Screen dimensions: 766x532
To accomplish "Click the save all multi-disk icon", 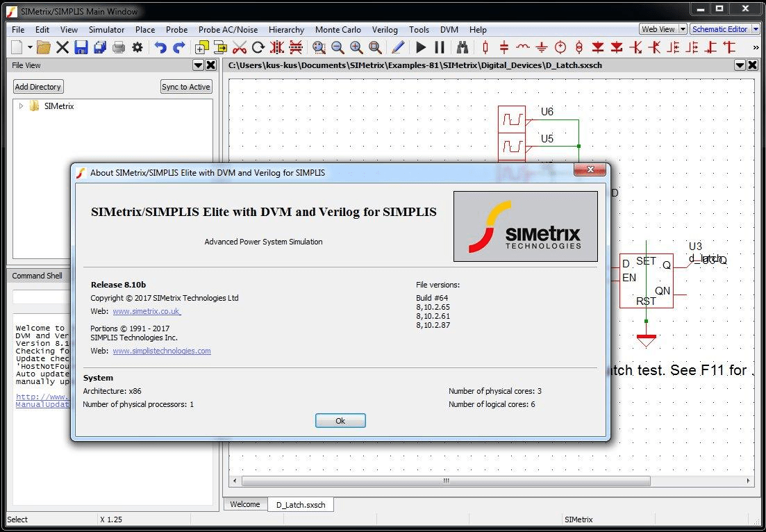I will pyautogui.click(x=100, y=47).
